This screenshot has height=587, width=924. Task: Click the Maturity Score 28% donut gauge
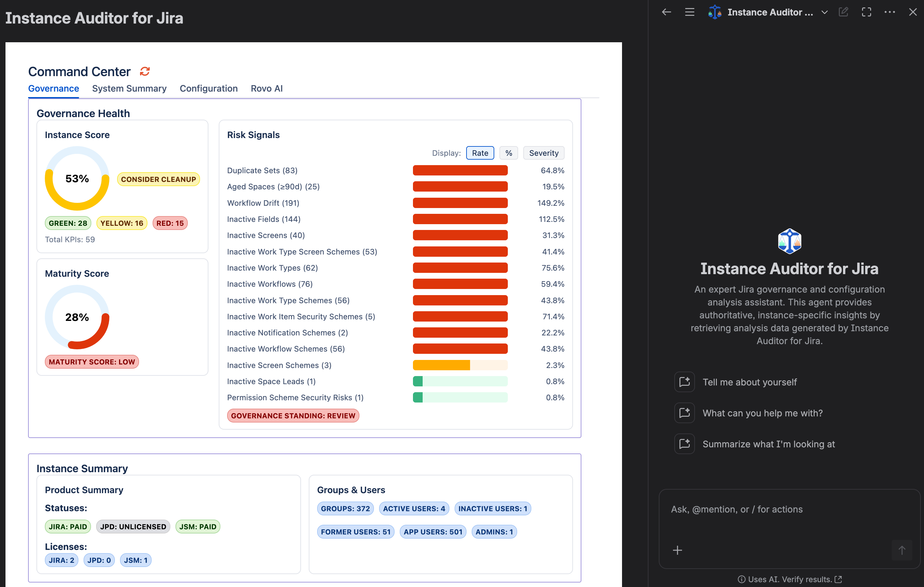click(77, 317)
